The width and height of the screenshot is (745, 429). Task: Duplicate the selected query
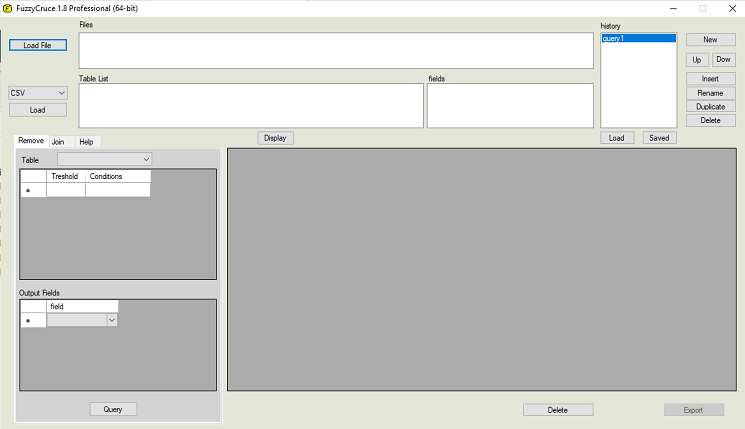pos(710,106)
